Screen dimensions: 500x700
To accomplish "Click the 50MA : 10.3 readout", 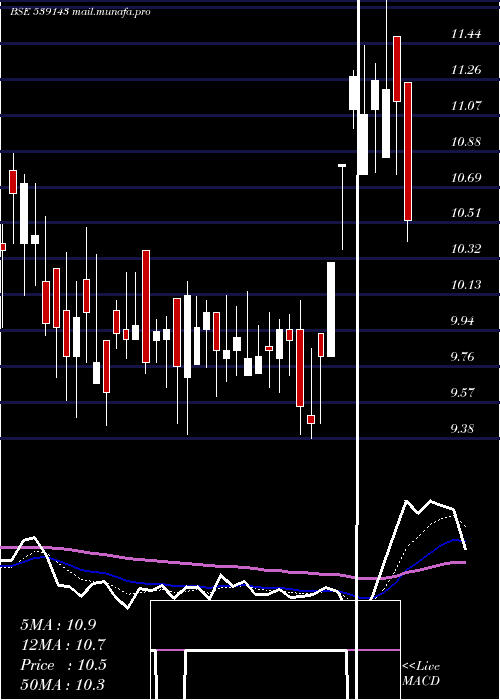I will point(63,684).
